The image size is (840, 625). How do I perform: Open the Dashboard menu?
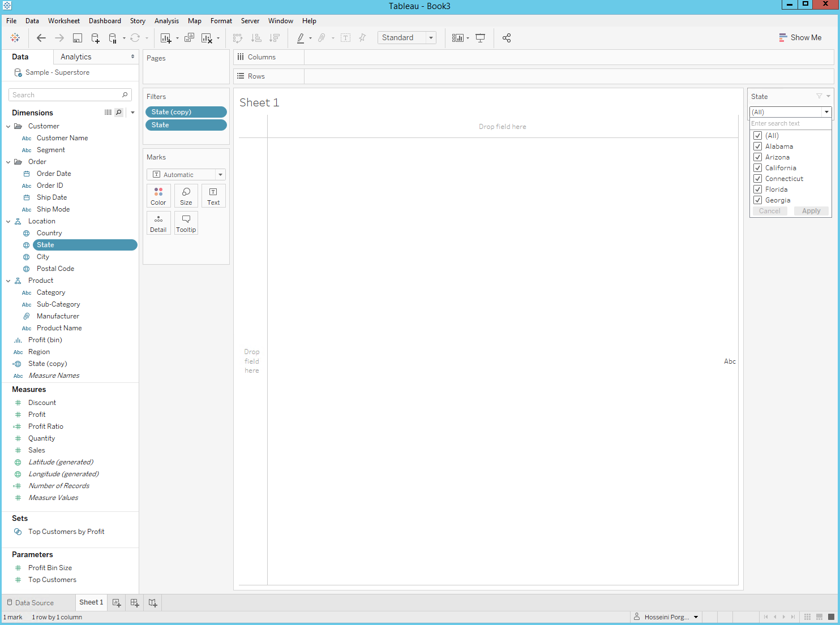click(x=105, y=21)
